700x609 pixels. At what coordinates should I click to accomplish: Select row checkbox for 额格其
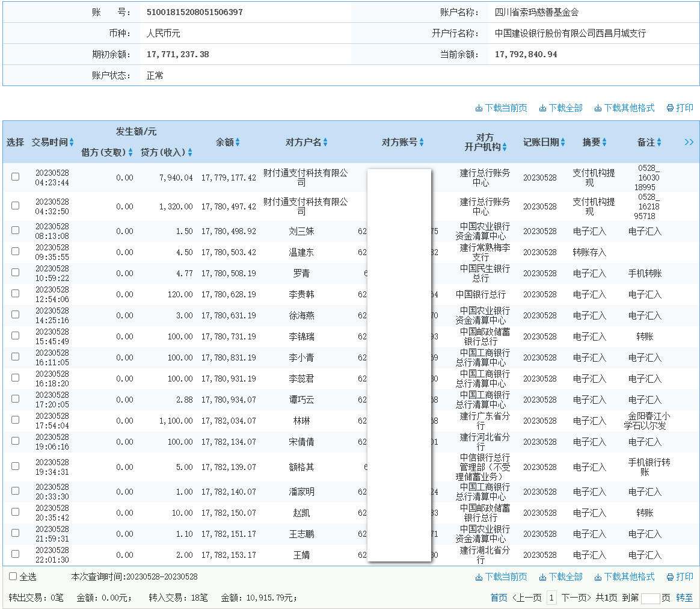coord(15,466)
